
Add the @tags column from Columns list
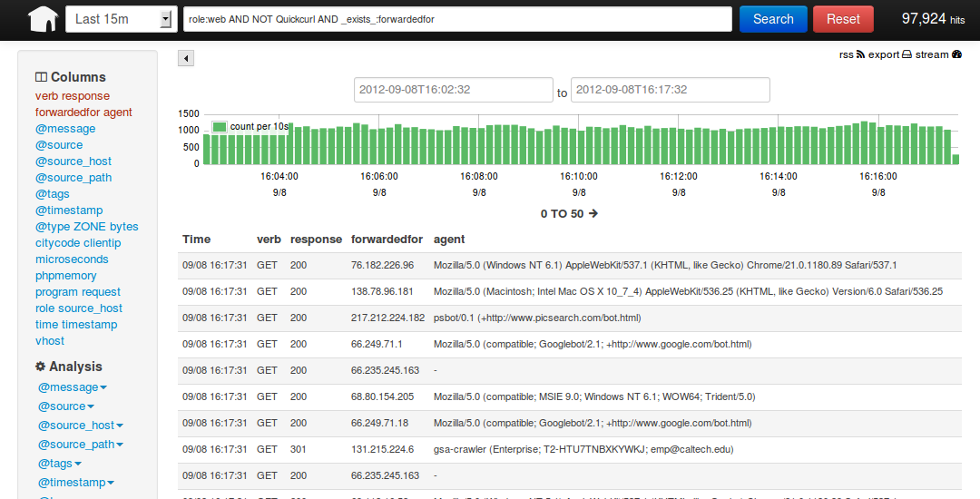point(53,194)
